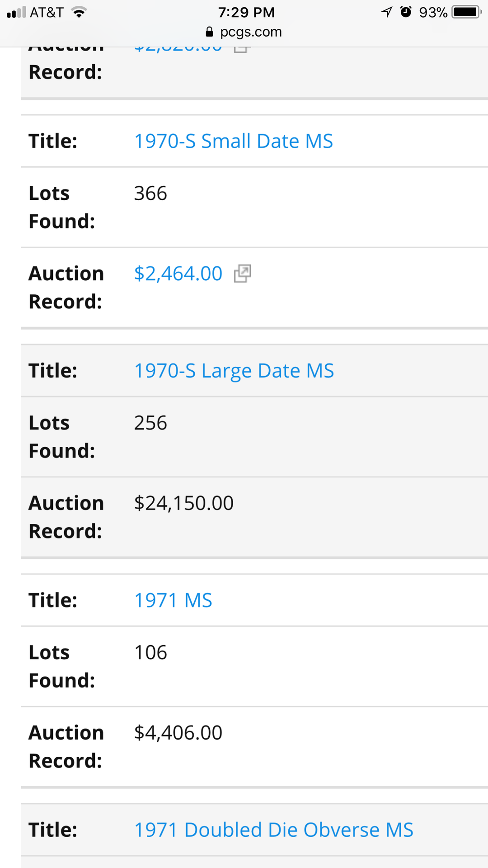Tap the Wi-Fi signal icon
Screen dimensions: 488x868
click(79, 12)
